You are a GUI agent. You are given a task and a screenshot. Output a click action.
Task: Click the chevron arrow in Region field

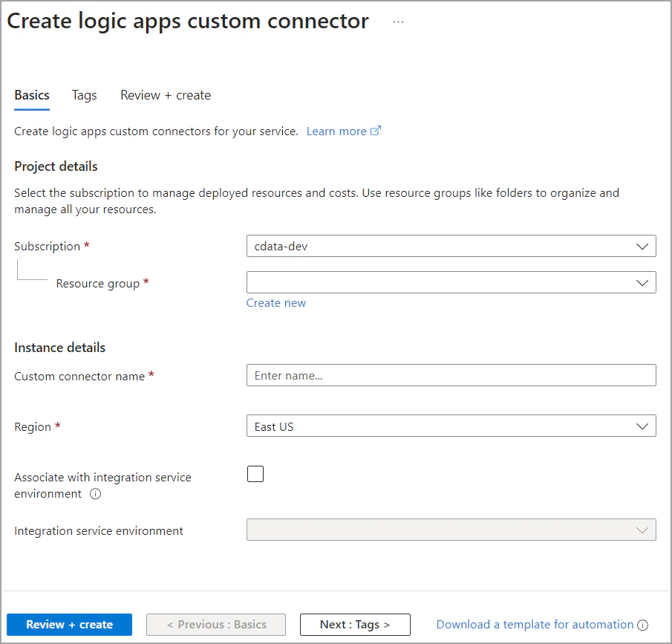click(642, 426)
